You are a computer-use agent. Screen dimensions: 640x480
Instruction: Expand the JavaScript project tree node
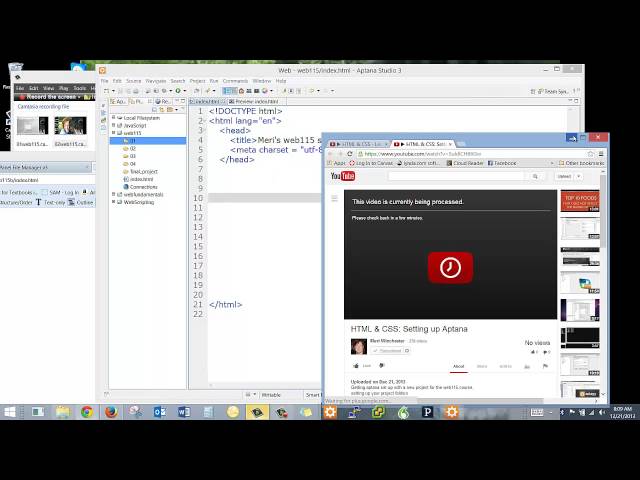pos(113,125)
